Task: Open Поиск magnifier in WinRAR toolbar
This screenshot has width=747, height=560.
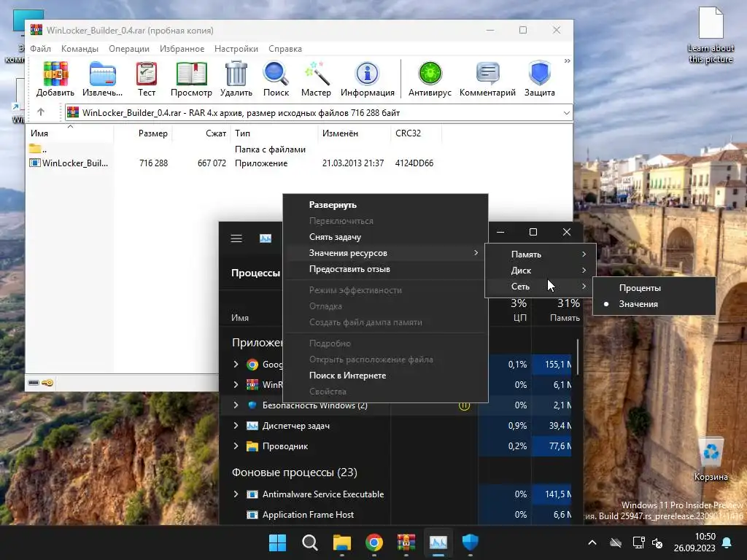Action: coord(276,79)
